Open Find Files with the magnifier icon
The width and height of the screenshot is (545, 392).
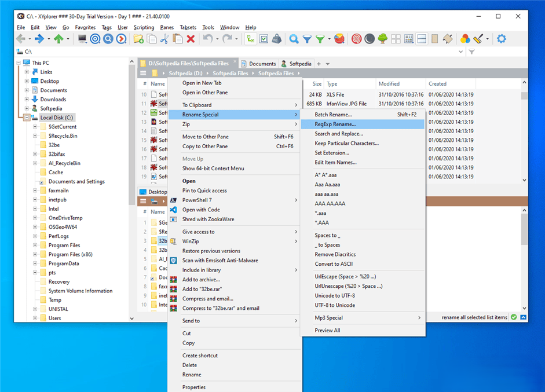click(x=294, y=39)
